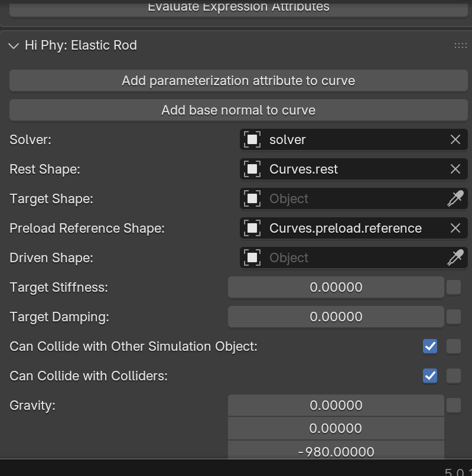Uncheck Can Collide with Colliders
This screenshot has height=476, width=472.
[x=430, y=376]
